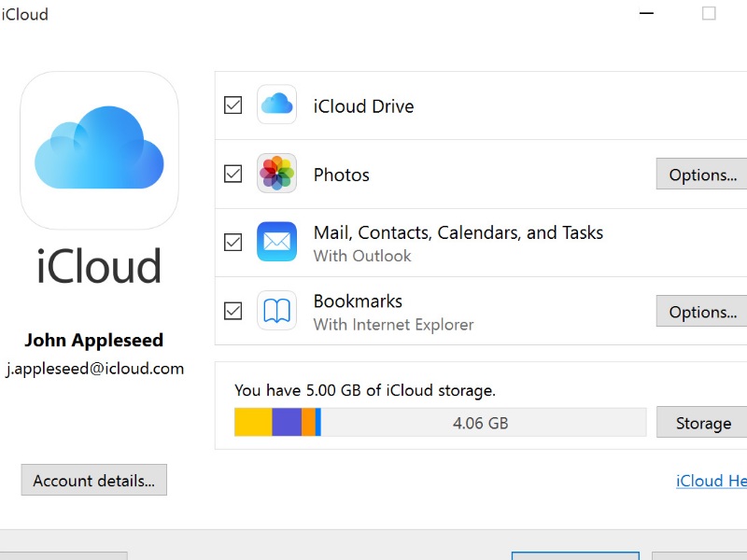
Task: Click the purple storage bar segment
Action: tap(287, 422)
